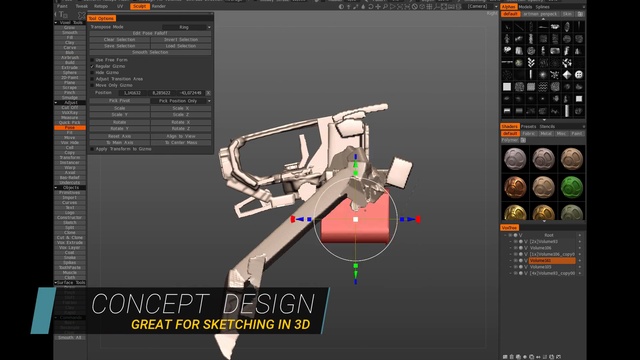Open Transpose Mode Ring dropdown

187,27
